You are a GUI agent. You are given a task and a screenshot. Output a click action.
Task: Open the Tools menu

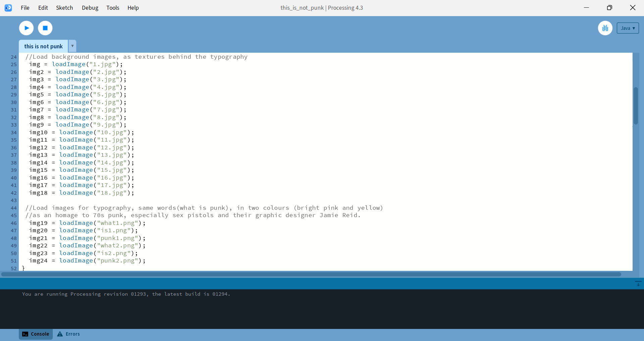coord(113,8)
